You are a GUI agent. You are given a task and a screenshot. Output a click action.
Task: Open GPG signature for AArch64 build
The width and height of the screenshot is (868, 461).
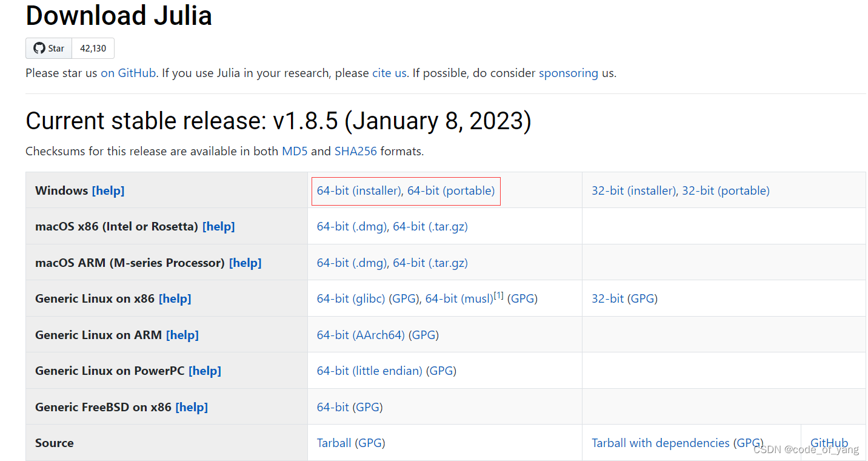[x=424, y=335]
